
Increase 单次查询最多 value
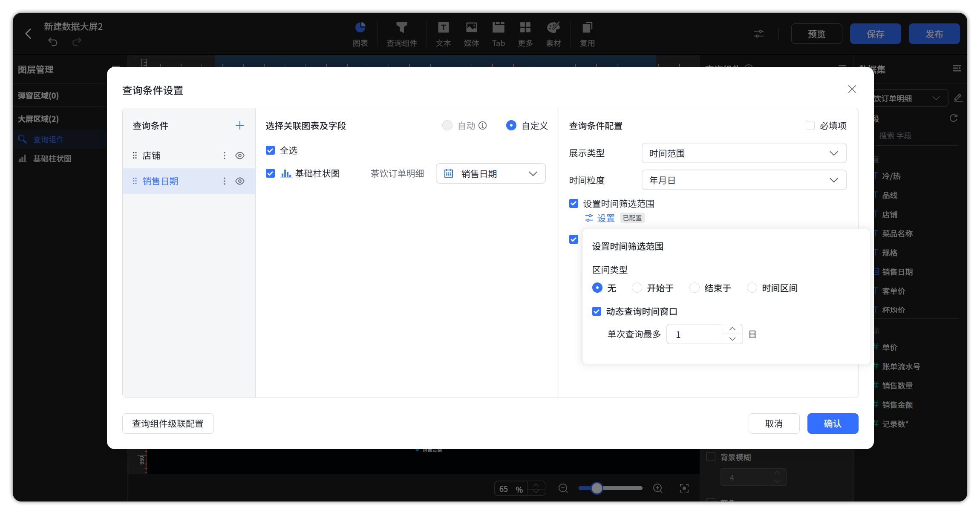click(x=732, y=329)
